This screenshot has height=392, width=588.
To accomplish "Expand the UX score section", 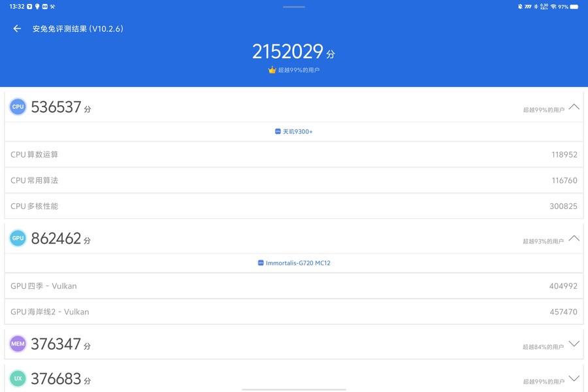I will 574,378.
